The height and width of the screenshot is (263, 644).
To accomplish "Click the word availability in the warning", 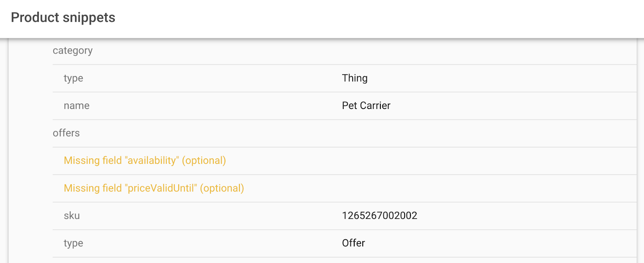I will click(x=152, y=160).
